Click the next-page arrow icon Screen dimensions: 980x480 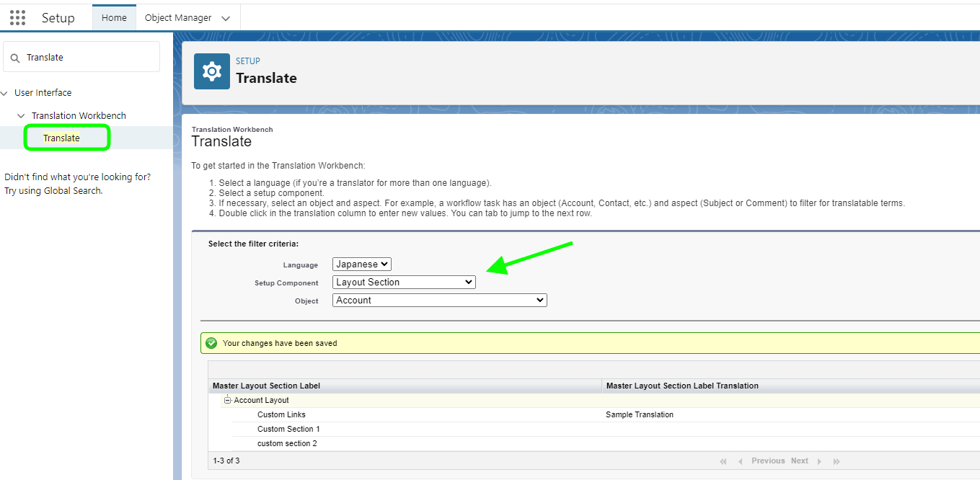pyautogui.click(x=820, y=461)
